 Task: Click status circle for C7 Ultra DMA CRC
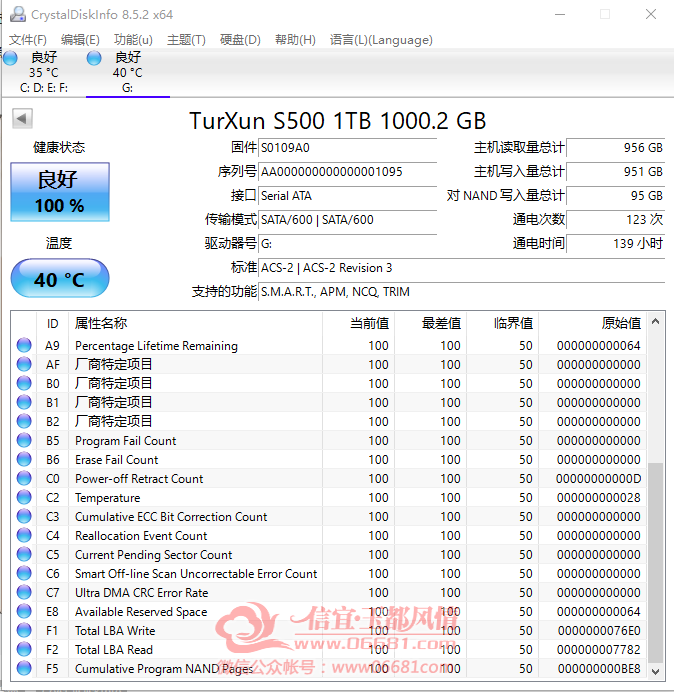pyautogui.click(x=24, y=592)
